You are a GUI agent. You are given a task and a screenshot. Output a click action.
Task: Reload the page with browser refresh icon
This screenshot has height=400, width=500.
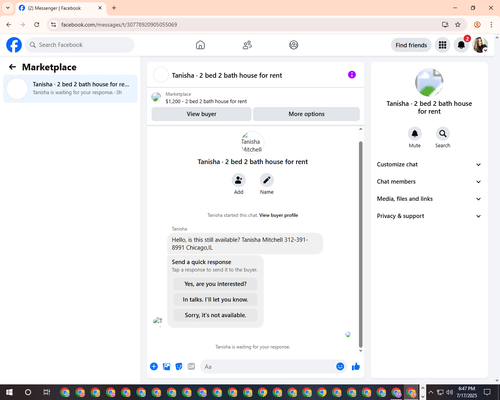tap(37, 25)
